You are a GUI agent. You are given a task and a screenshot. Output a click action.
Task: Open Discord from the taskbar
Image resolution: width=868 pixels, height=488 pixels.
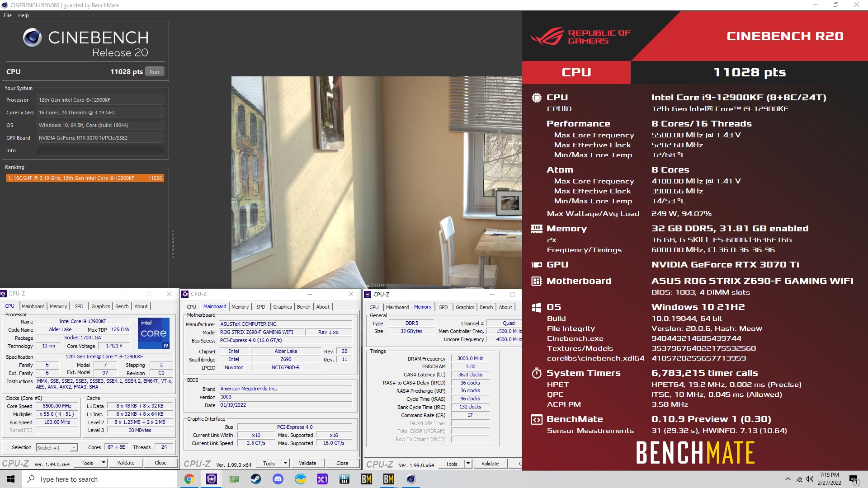278,479
